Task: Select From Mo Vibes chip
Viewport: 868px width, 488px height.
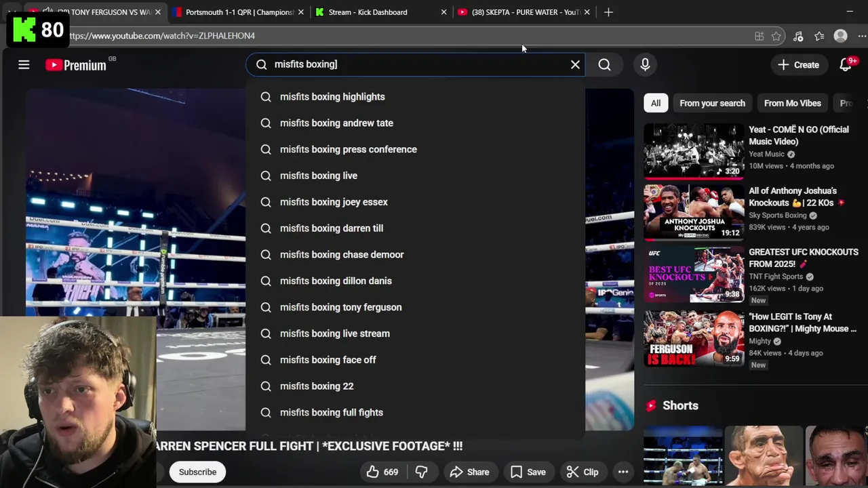Action: 792,103
